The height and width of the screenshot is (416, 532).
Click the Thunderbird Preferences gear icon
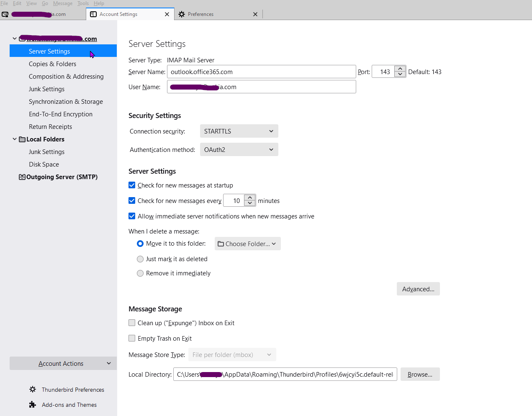coord(33,389)
